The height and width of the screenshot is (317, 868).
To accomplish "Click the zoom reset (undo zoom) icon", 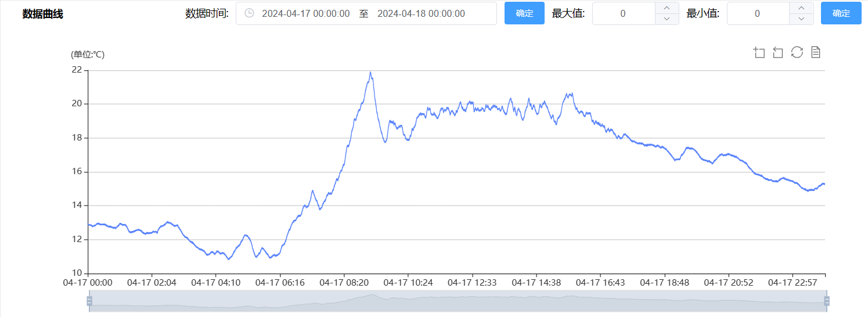I will coord(778,53).
